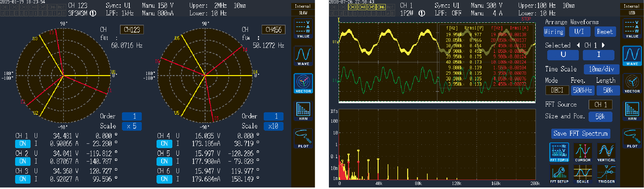This screenshot has width=644, height=189.
Task: Click the SCALE icon
Action: click(583, 174)
